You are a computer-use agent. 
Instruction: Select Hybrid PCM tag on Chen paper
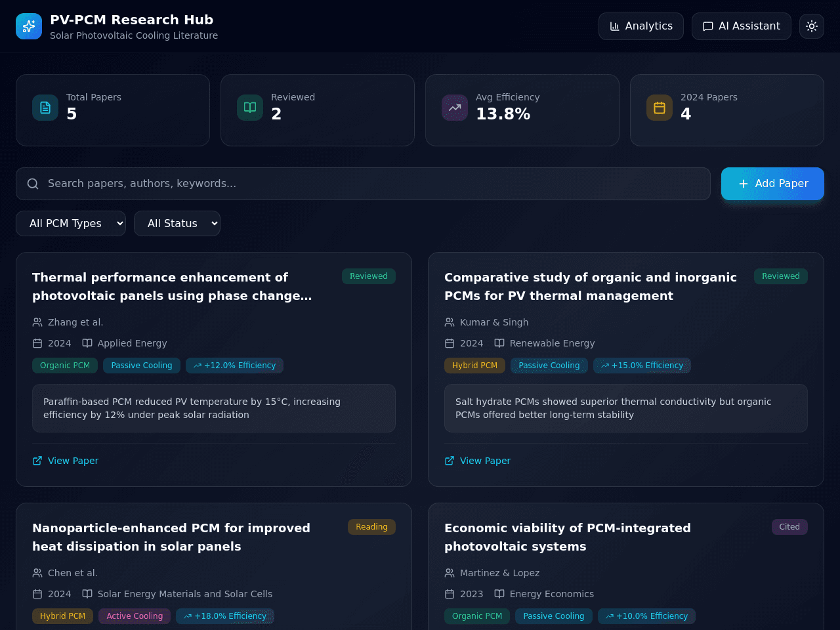[x=63, y=616]
